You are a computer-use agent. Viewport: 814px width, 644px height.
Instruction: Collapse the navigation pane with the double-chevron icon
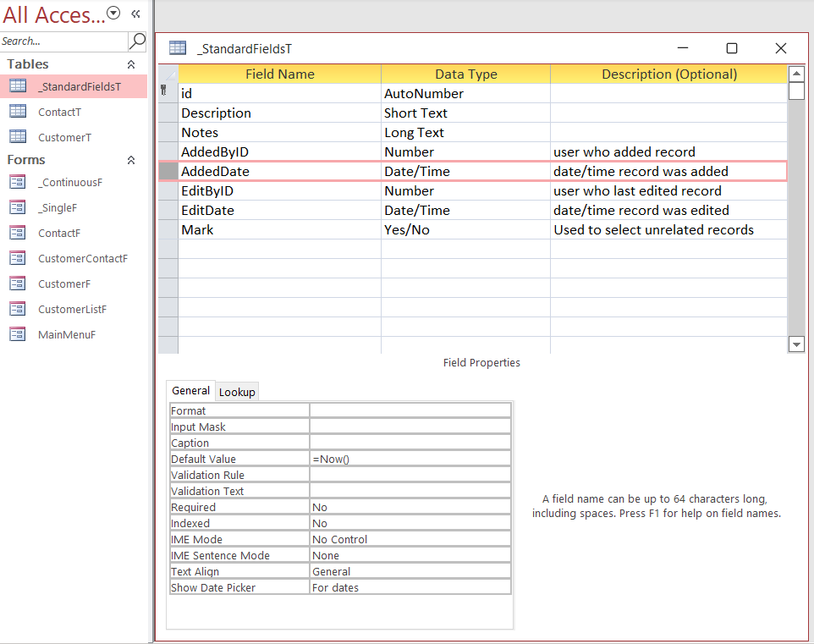click(x=135, y=14)
